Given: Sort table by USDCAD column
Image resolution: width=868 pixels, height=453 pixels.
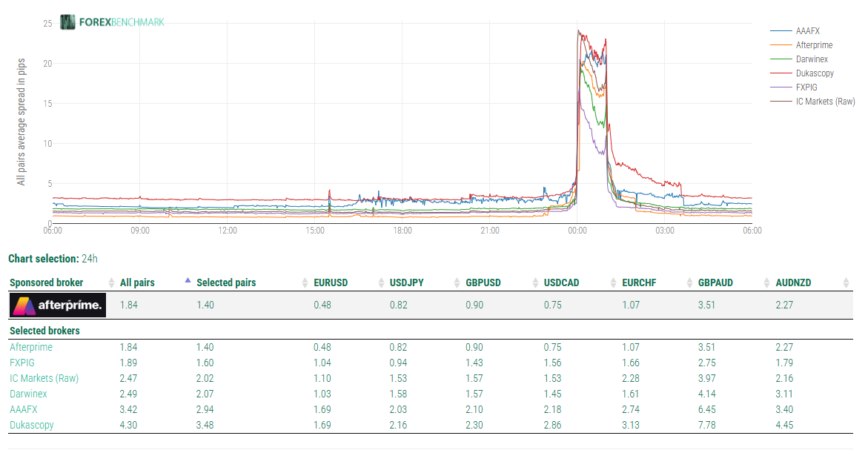Looking at the screenshot, I should click(561, 282).
